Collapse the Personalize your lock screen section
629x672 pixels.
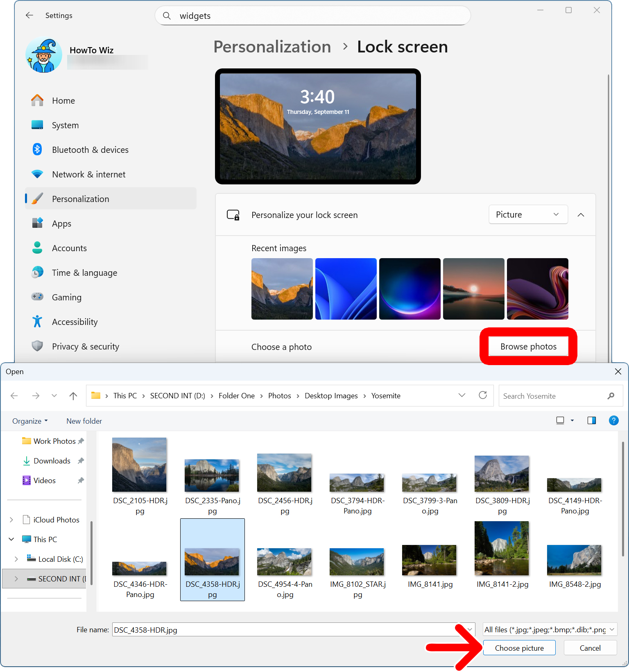[x=581, y=215]
